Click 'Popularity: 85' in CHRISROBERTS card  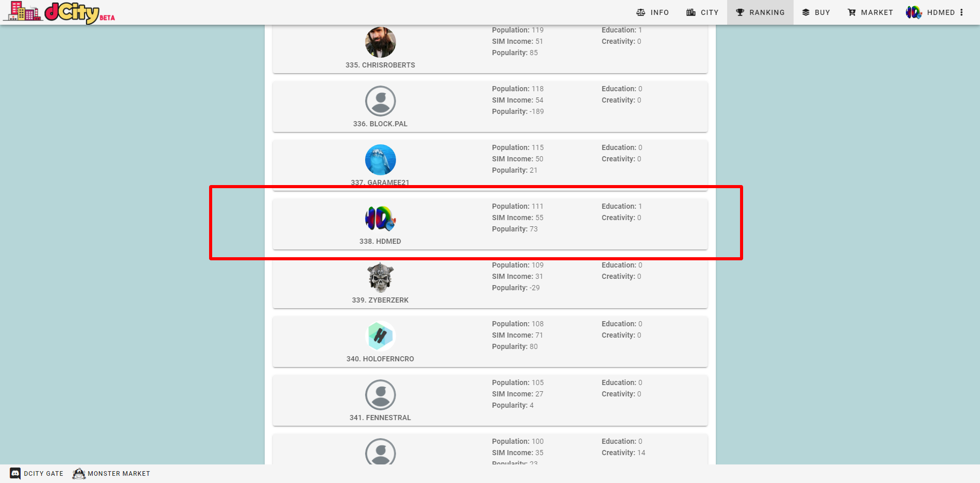click(x=515, y=53)
